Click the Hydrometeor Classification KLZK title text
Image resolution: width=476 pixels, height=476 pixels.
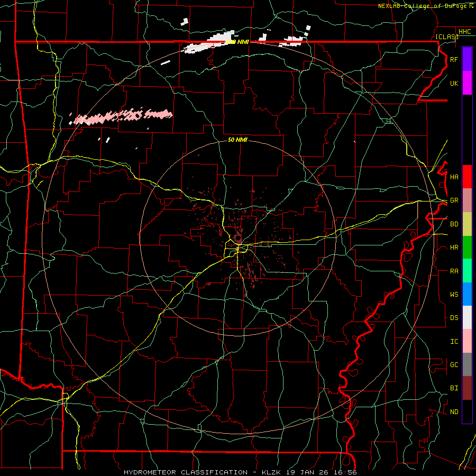coord(240,472)
